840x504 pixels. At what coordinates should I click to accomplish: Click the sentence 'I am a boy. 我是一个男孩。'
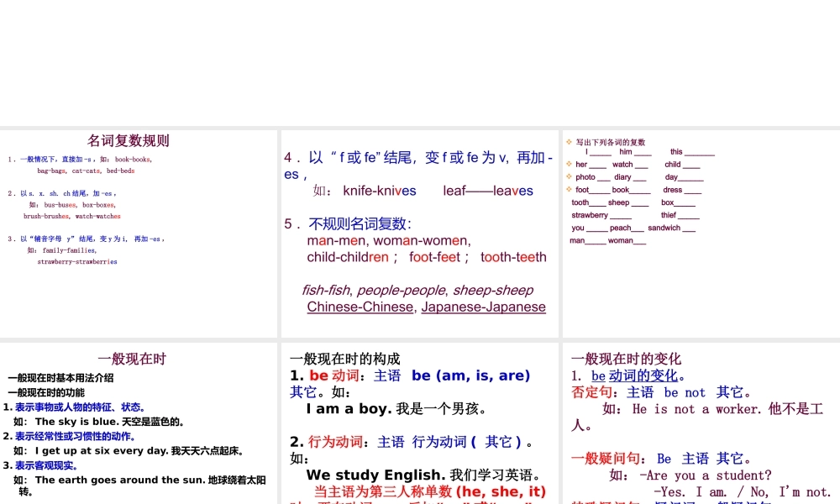coord(396,409)
